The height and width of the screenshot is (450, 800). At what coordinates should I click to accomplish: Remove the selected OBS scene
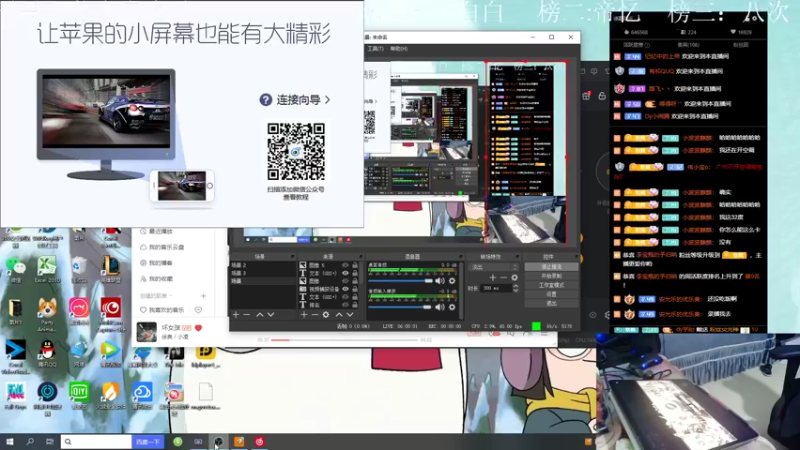pyautogui.click(x=247, y=315)
